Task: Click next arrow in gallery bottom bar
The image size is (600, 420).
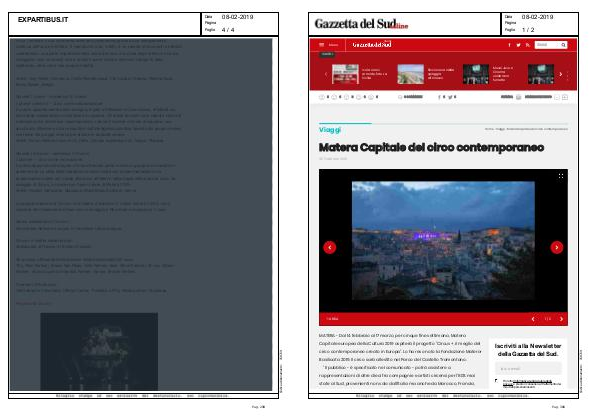Action: (561, 319)
